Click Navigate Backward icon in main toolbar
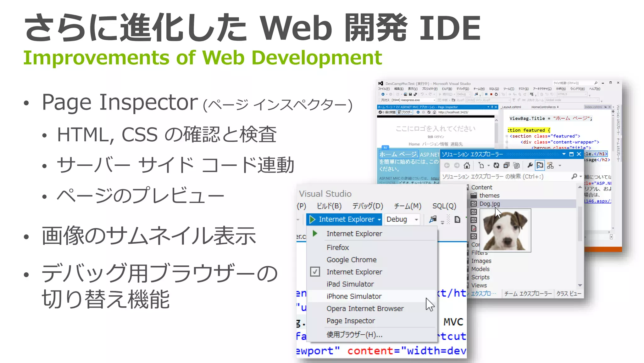This screenshot has width=644, height=363. (x=383, y=94)
